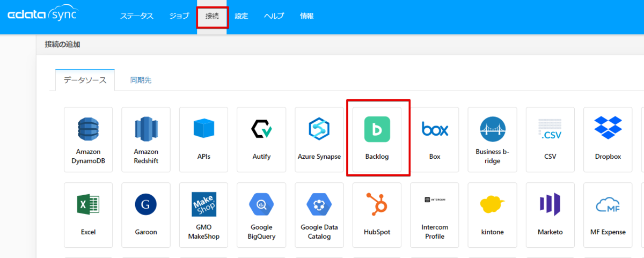Image resolution: width=644 pixels, height=258 pixels.
Task: Choose the Business b-ridge connector
Action: (493, 139)
